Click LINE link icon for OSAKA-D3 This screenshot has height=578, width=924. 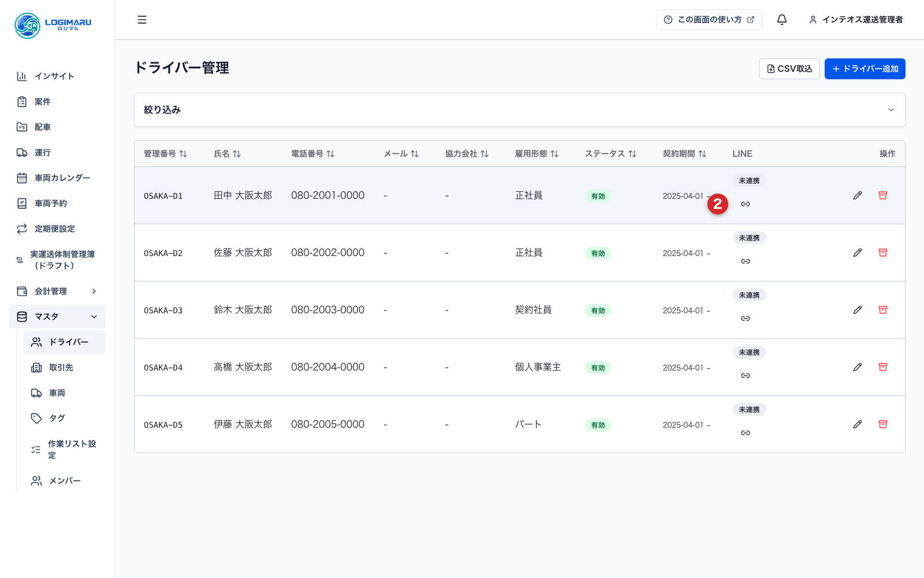[746, 318]
